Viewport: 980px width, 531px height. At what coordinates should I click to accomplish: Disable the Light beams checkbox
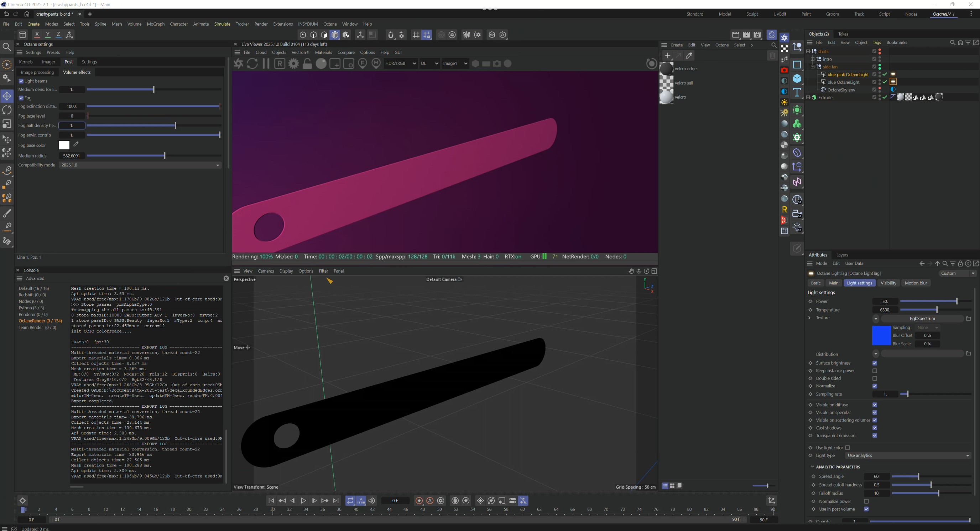pos(21,81)
